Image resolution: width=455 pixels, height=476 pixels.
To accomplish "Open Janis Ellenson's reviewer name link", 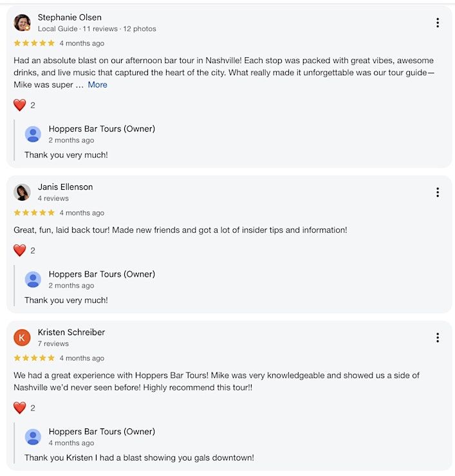I will pos(65,187).
